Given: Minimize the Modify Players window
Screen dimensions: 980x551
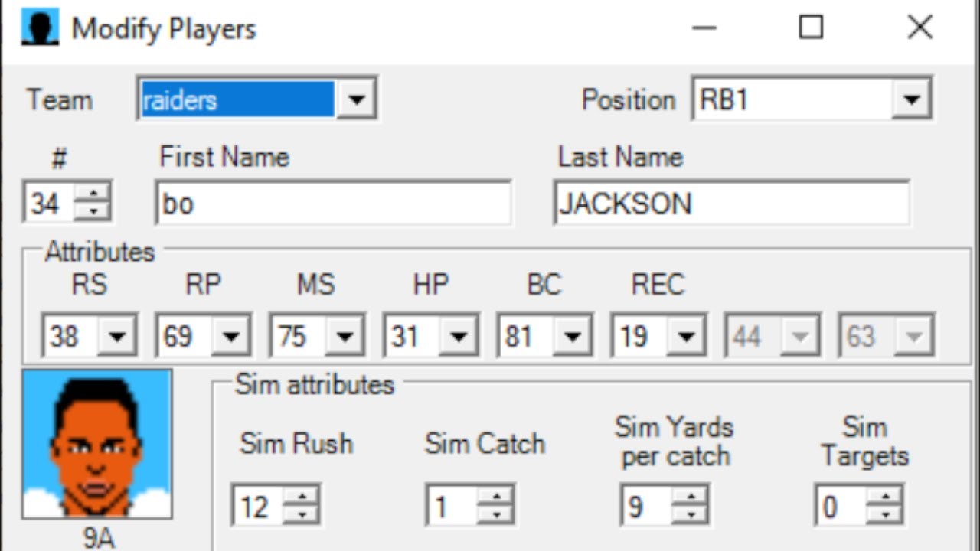Looking at the screenshot, I should 704,28.
